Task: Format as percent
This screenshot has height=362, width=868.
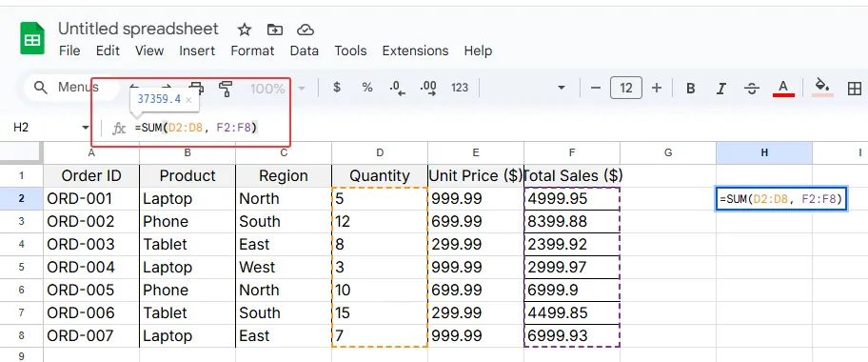Action: point(367,88)
